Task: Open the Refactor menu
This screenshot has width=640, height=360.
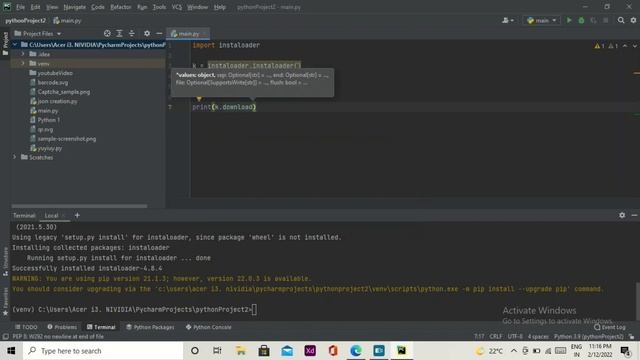Action: coord(121,7)
